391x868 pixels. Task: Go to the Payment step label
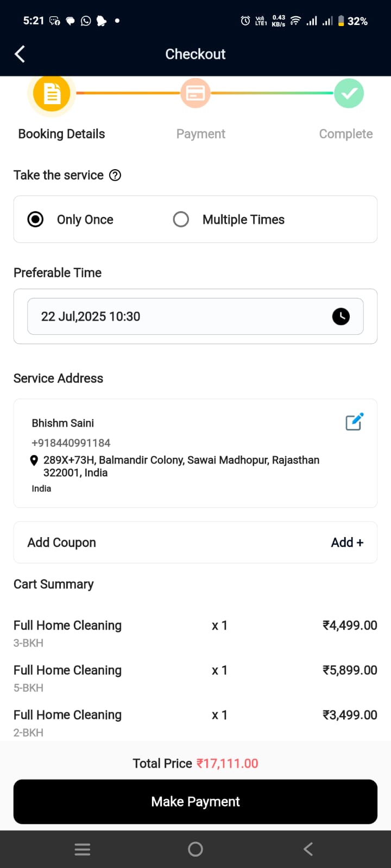coord(200,134)
